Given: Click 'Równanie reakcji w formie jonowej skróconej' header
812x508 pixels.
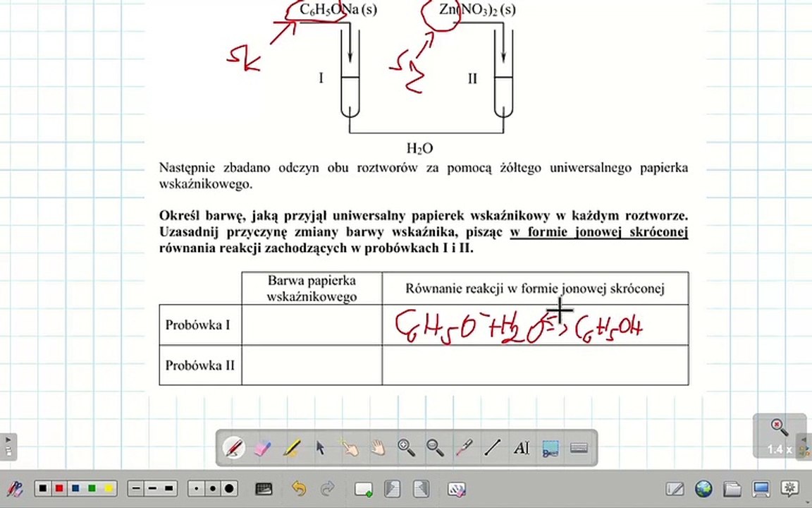Looking at the screenshot, I should point(535,288).
